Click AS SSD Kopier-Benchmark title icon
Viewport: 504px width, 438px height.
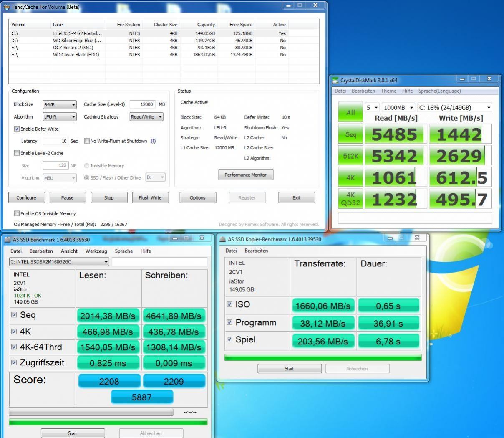[223, 239]
